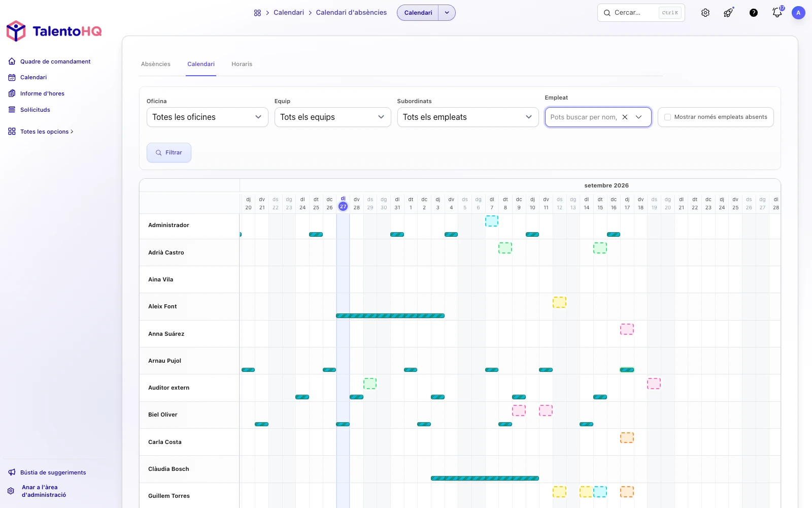Open the Calendari sidebar link

pyautogui.click(x=33, y=77)
